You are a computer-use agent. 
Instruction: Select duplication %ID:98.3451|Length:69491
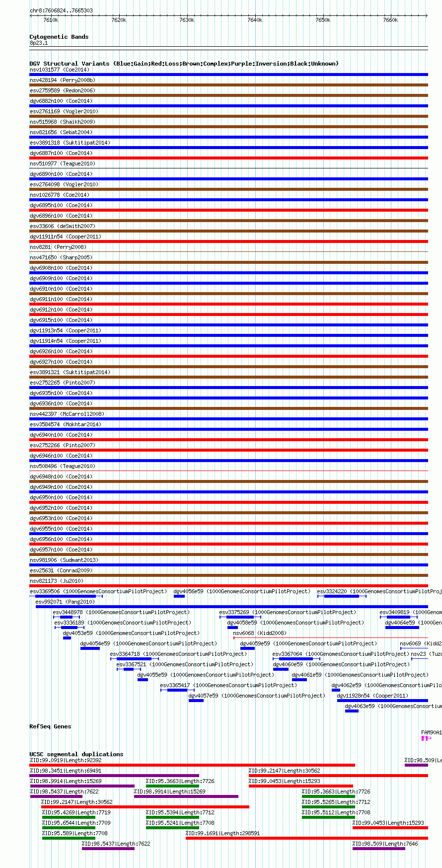(x=66, y=771)
